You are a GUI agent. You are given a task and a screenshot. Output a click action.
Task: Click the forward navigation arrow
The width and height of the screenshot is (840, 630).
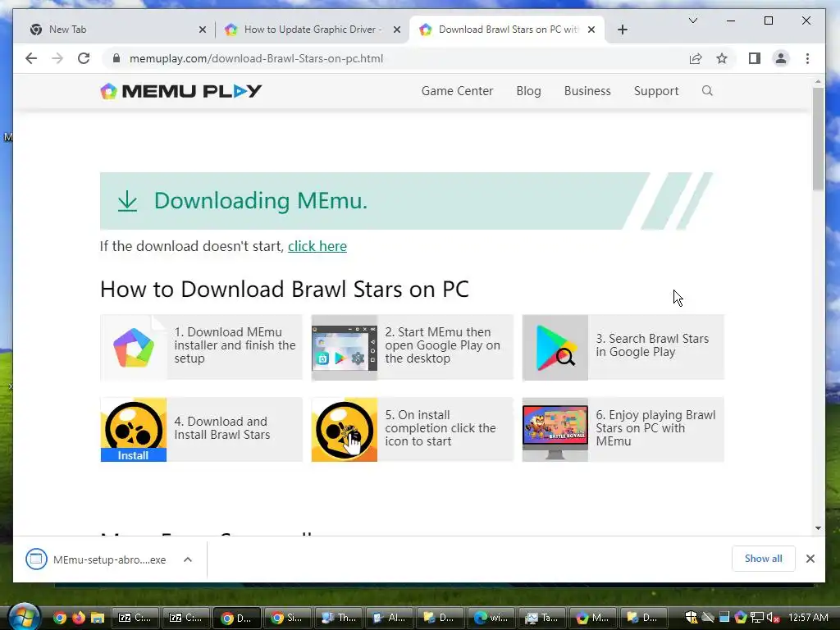tap(57, 58)
